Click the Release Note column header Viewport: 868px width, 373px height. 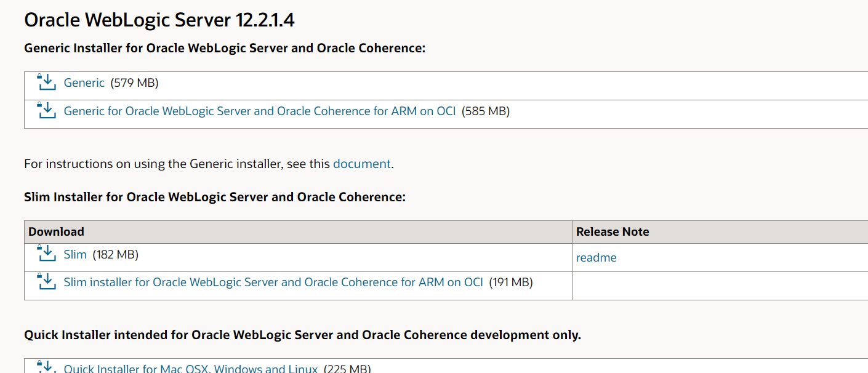613,232
